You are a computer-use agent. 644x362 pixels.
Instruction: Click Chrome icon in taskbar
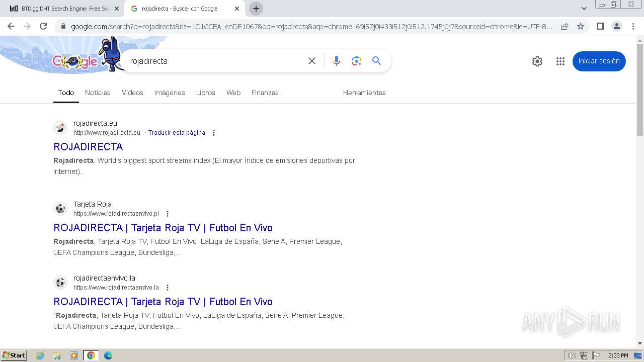point(91,355)
